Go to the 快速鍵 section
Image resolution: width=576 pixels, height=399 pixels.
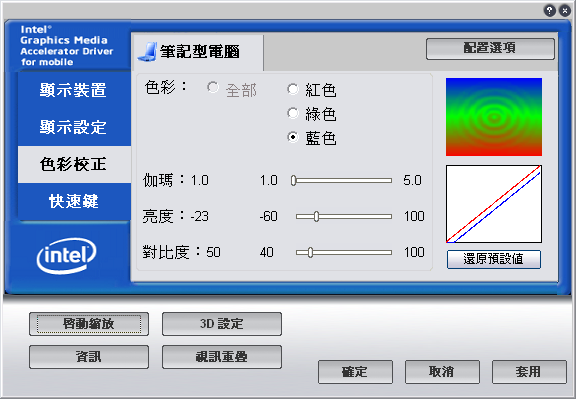click(x=74, y=201)
